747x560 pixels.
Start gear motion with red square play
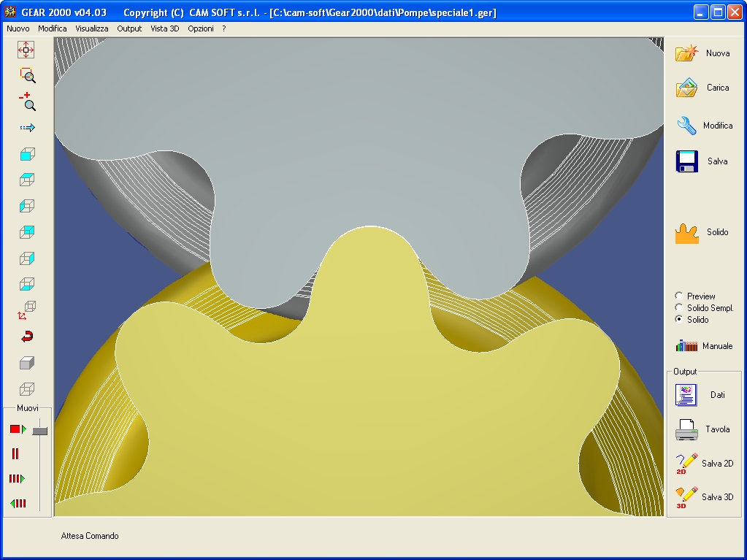(x=18, y=429)
